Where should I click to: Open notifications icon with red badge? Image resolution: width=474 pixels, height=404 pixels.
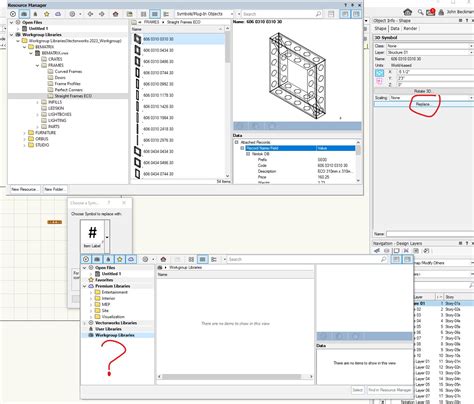430,12
